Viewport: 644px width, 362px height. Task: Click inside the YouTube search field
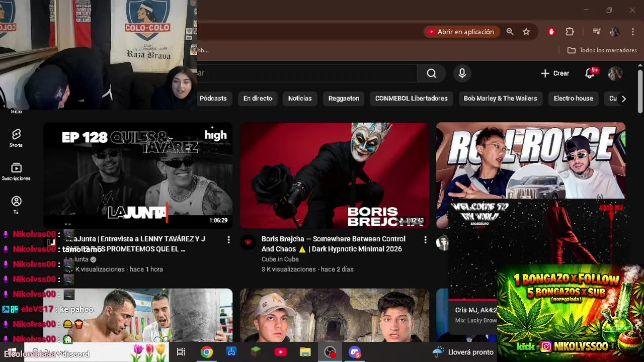(307, 73)
